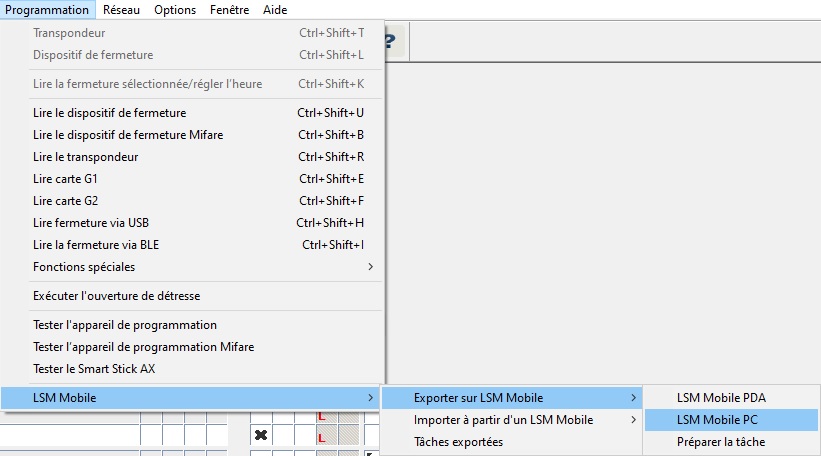This screenshot has width=821, height=456.
Task: Open Tâches exportées
Action: [x=458, y=442]
